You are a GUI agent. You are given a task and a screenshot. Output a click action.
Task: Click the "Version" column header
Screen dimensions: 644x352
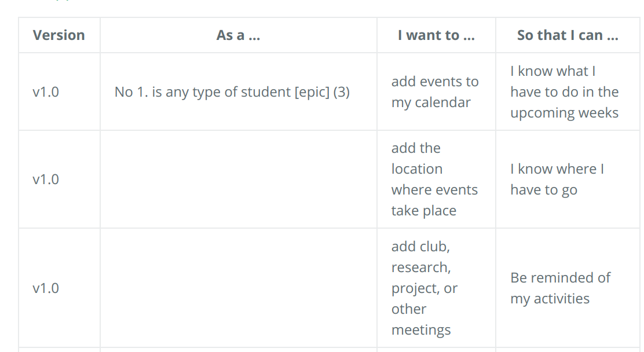[58, 35]
